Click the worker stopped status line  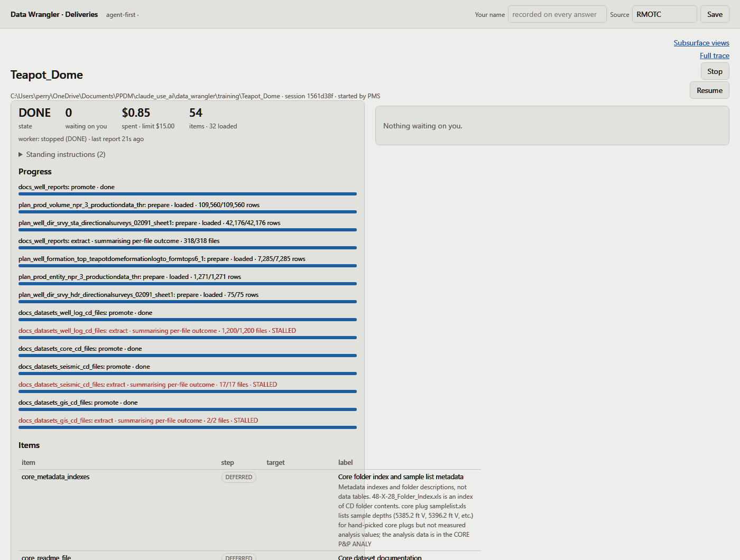click(x=81, y=139)
